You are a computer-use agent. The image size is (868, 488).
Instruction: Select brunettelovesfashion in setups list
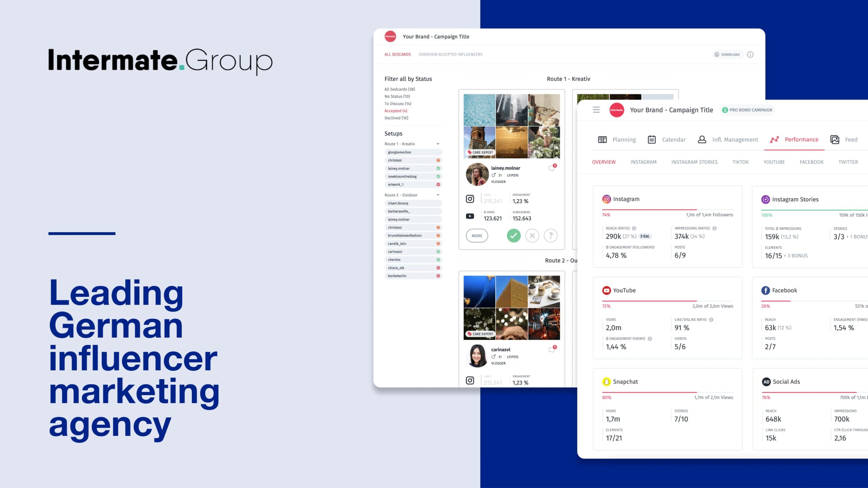(413, 236)
